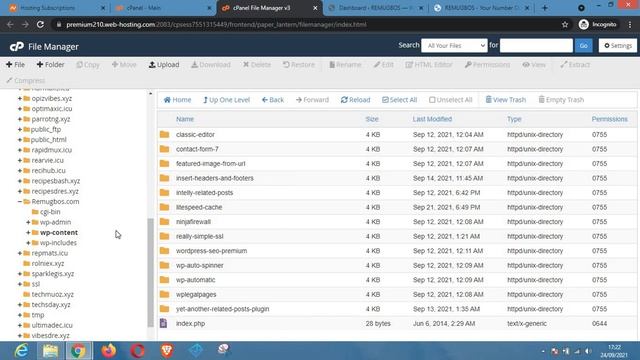This screenshot has height=360, width=640.
Task: Select the classic-editor folder row
Action: [x=397, y=134]
